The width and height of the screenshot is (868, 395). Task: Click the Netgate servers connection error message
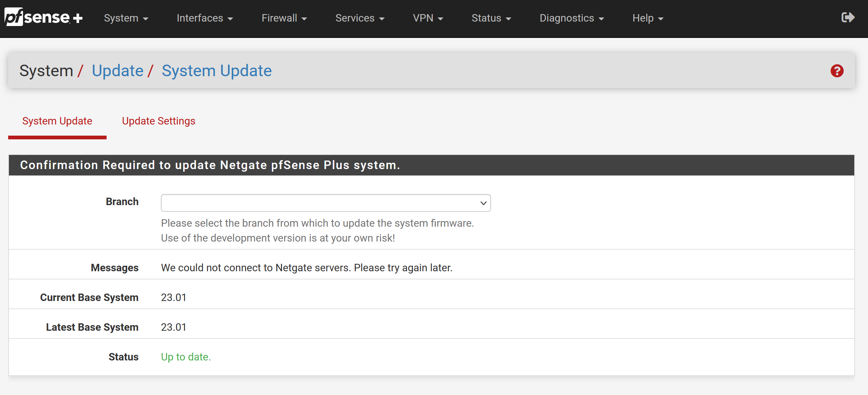click(306, 268)
